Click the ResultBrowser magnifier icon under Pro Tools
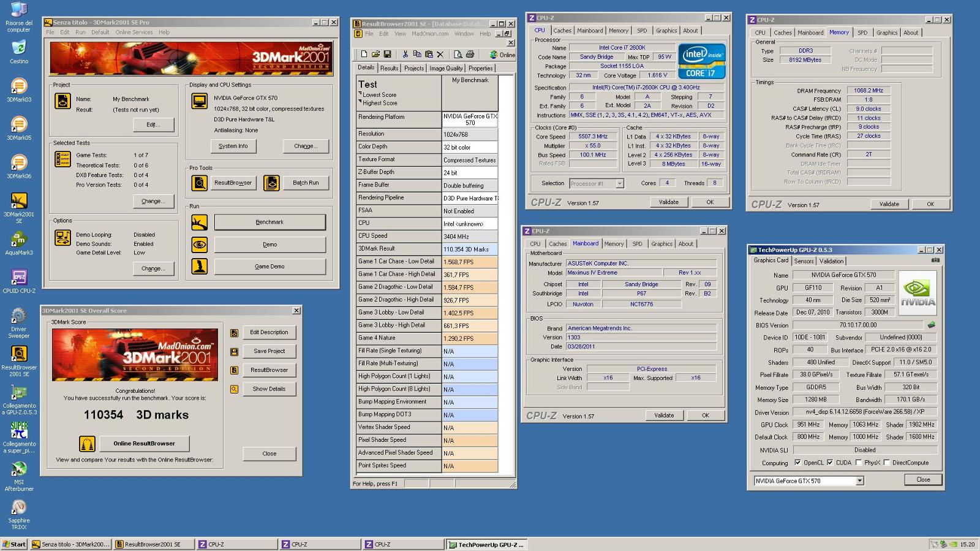This screenshot has height=551, width=980. 199,183
